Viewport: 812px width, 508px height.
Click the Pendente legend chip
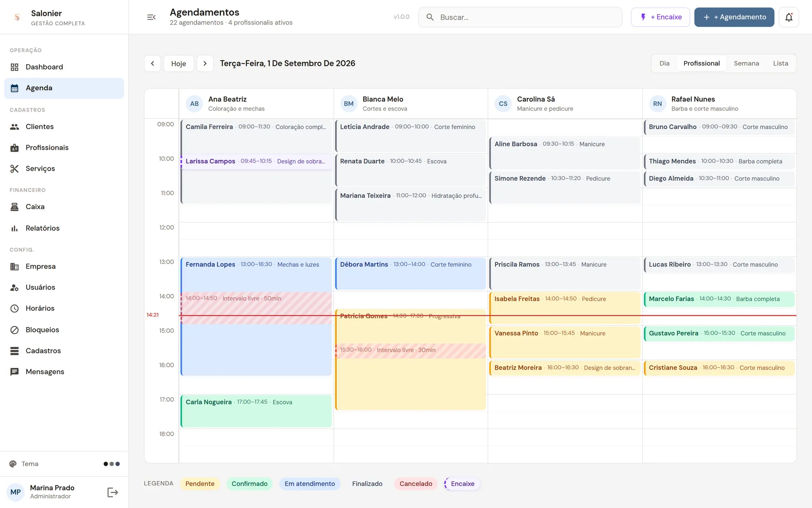200,484
